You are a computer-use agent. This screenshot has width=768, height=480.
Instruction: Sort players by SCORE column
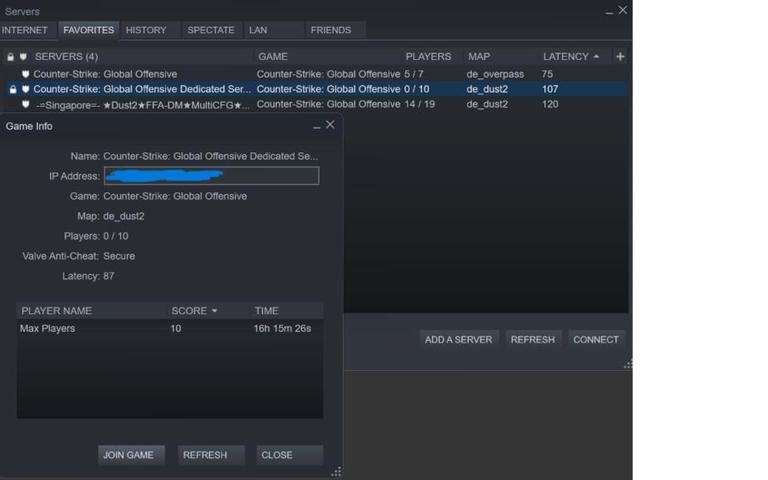[194, 311]
